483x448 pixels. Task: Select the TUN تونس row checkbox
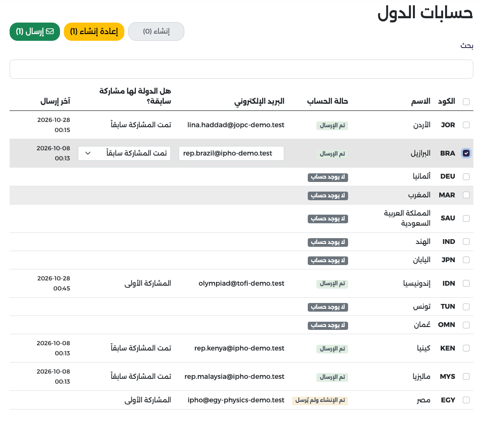pyautogui.click(x=466, y=306)
